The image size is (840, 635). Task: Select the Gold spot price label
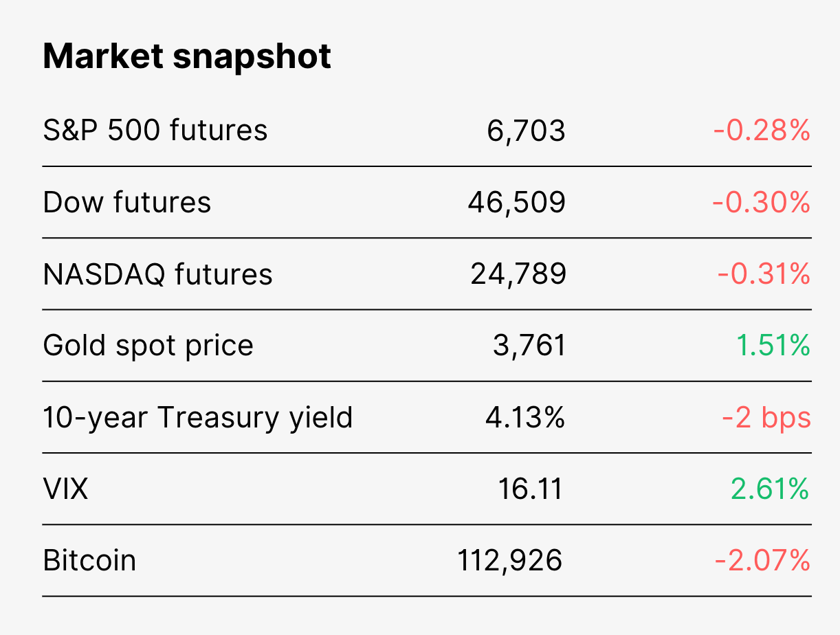(148, 345)
